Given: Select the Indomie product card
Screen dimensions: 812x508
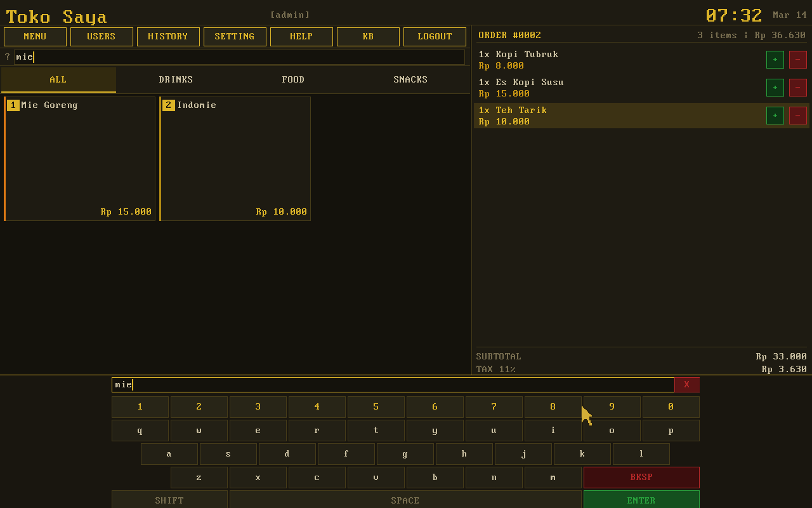Looking at the screenshot, I should 235,159.
